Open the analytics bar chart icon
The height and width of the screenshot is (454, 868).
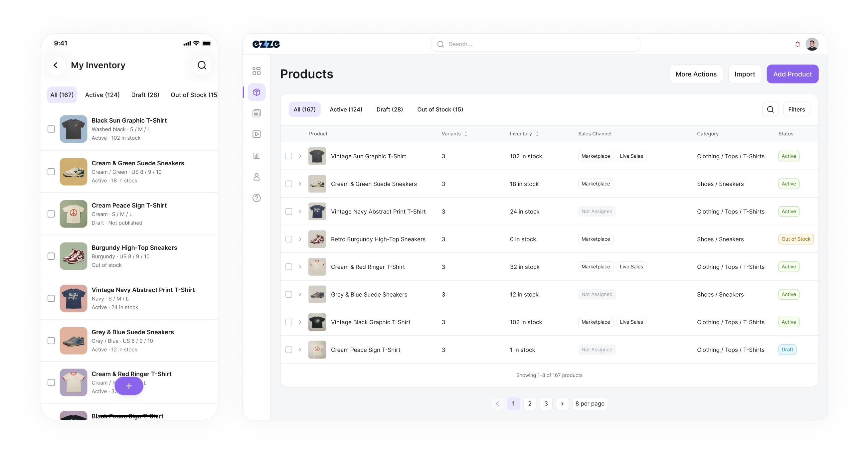point(257,156)
